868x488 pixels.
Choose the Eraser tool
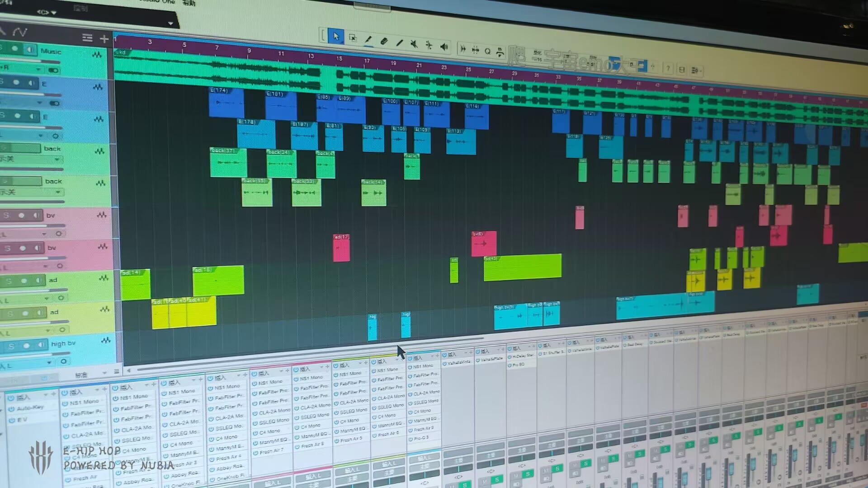coord(383,41)
